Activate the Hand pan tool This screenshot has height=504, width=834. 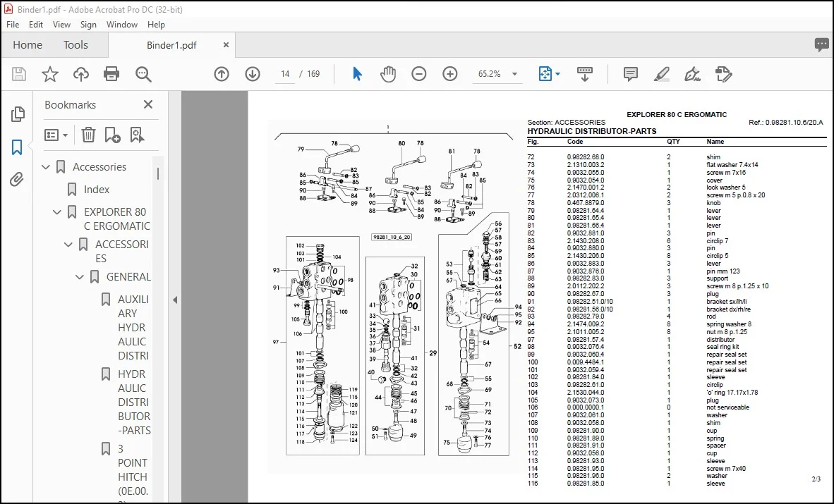tap(388, 74)
